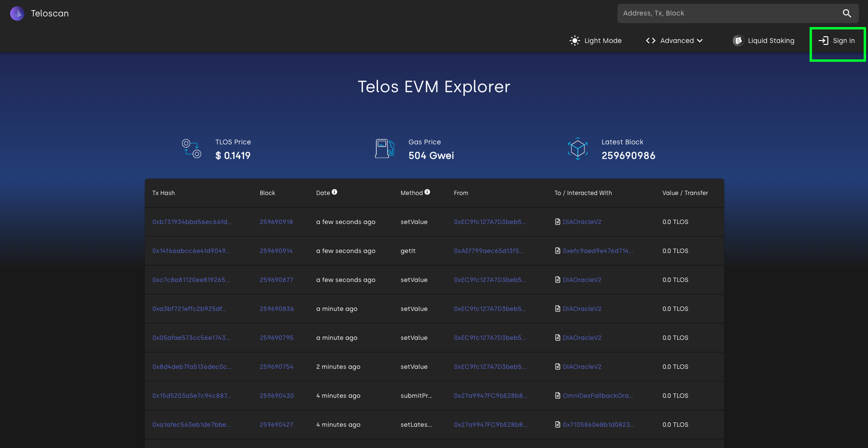Image resolution: width=868 pixels, height=448 pixels.
Task: Click the TLOS Price exchange icon
Action: point(191,149)
